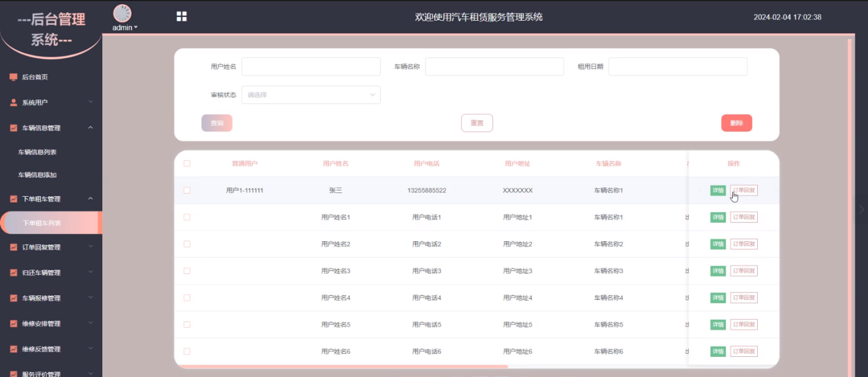868x377 pixels.
Task: Click the red 删除 button
Action: point(737,123)
